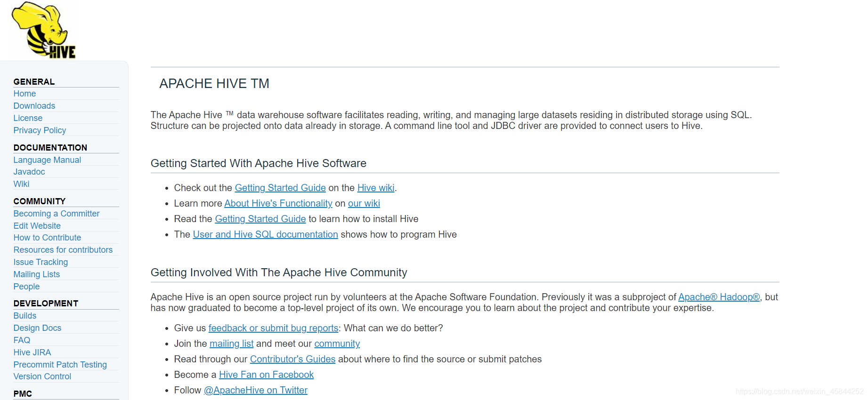868x400 pixels.
Task: Click the 'our wiki' link
Action: pos(364,203)
